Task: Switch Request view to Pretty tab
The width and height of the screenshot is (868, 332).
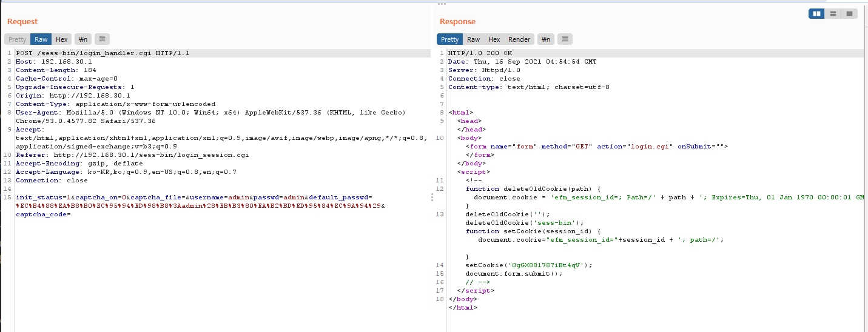Action: (x=17, y=39)
